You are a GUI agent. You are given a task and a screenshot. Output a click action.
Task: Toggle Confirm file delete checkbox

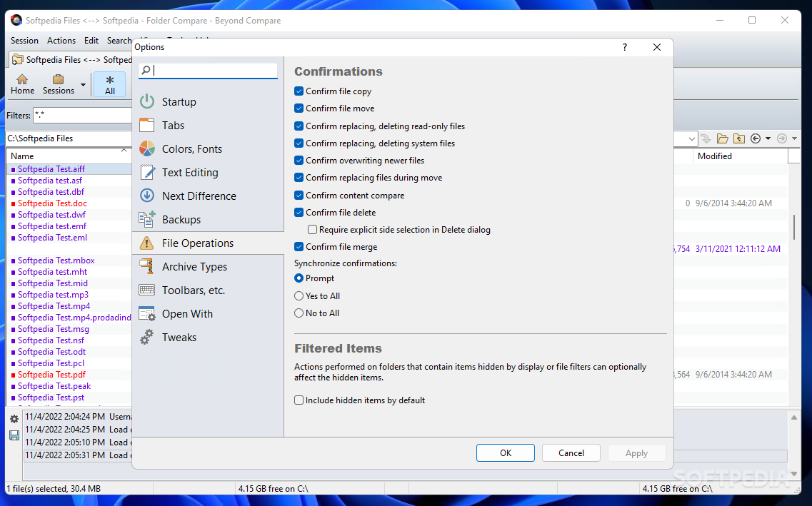[x=299, y=213]
